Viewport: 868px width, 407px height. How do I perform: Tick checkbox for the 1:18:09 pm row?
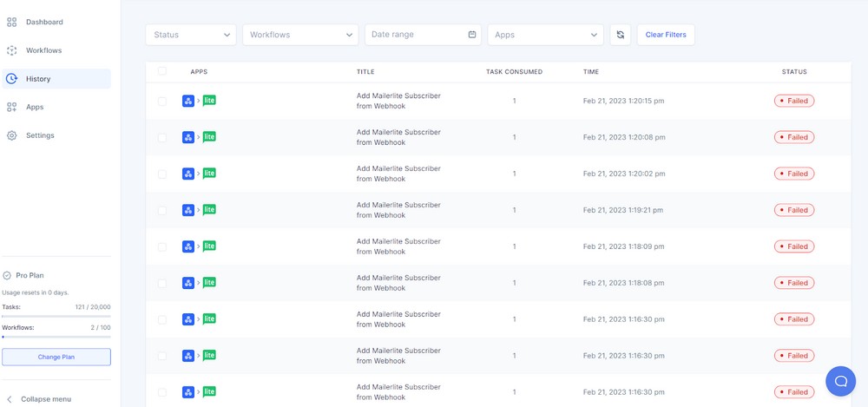pyautogui.click(x=162, y=247)
